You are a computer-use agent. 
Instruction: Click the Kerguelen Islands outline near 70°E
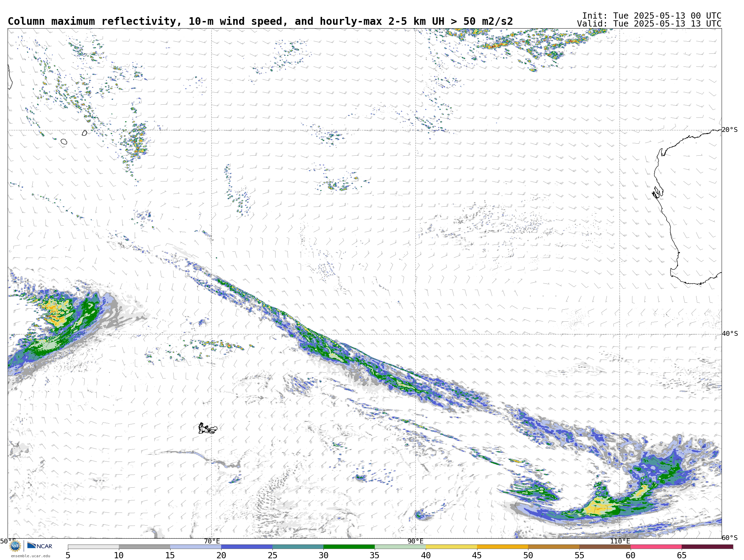point(208,428)
